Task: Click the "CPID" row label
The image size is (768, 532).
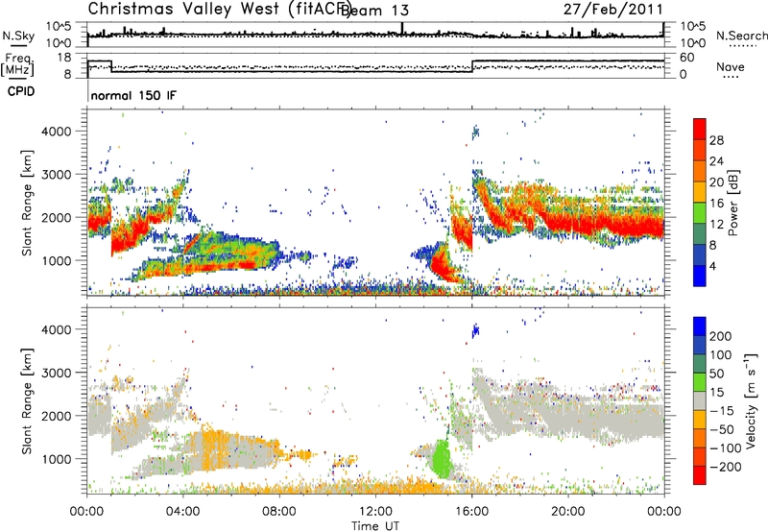Action: 21,91
